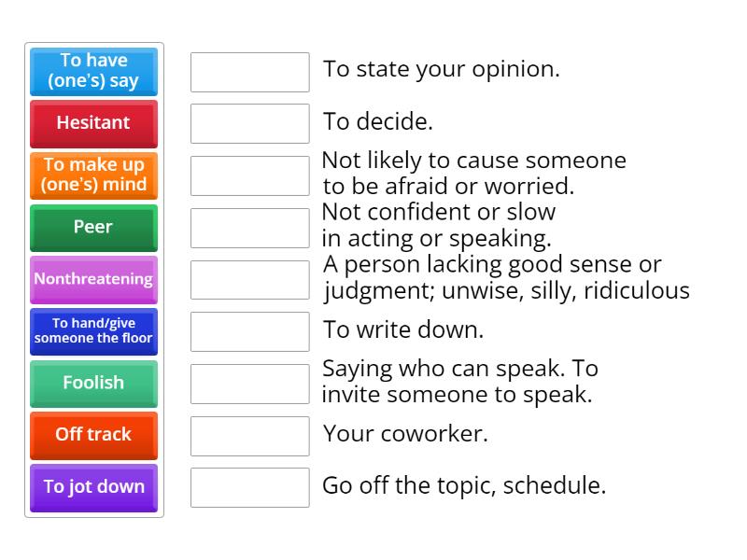Viewport: 747px width, 560px height.
Task: Select the box beside 'Go off the topic, schedule.'
Action: click(249, 487)
